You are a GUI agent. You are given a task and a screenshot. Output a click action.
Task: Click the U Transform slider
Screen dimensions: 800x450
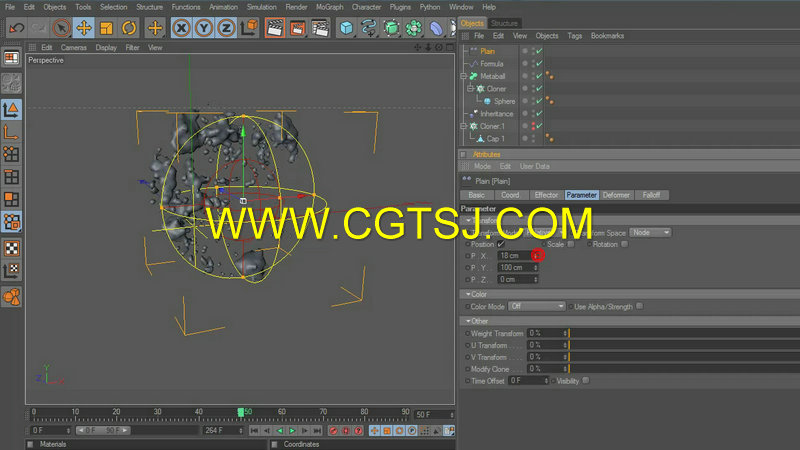click(x=684, y=345)
